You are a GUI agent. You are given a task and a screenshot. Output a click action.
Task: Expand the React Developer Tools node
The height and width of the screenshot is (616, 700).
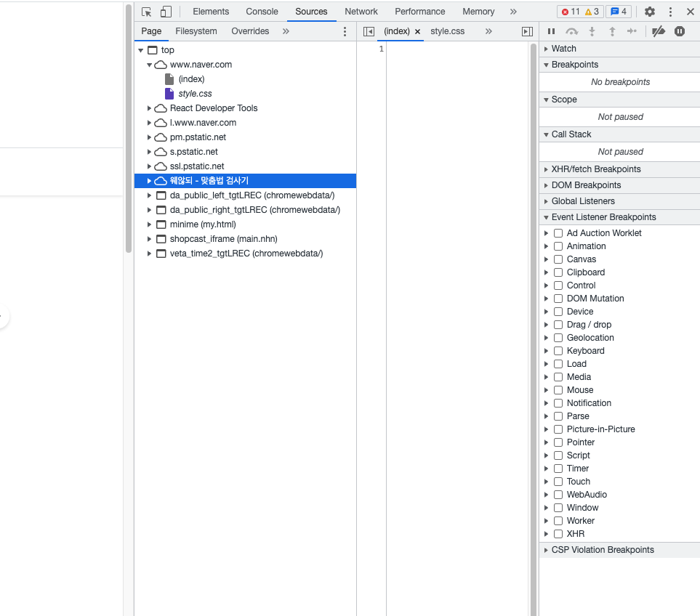pyautogui.click(x=150, y=108)
